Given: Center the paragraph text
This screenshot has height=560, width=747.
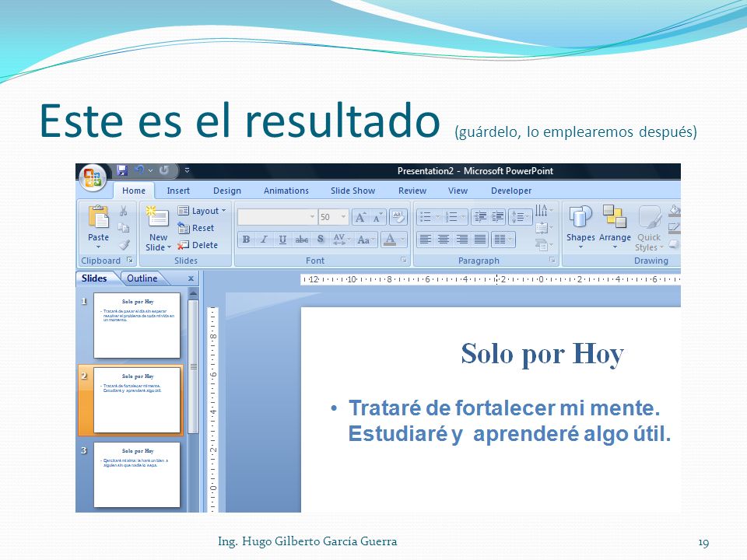Looking at the screenshot, I should click(443, 240).
